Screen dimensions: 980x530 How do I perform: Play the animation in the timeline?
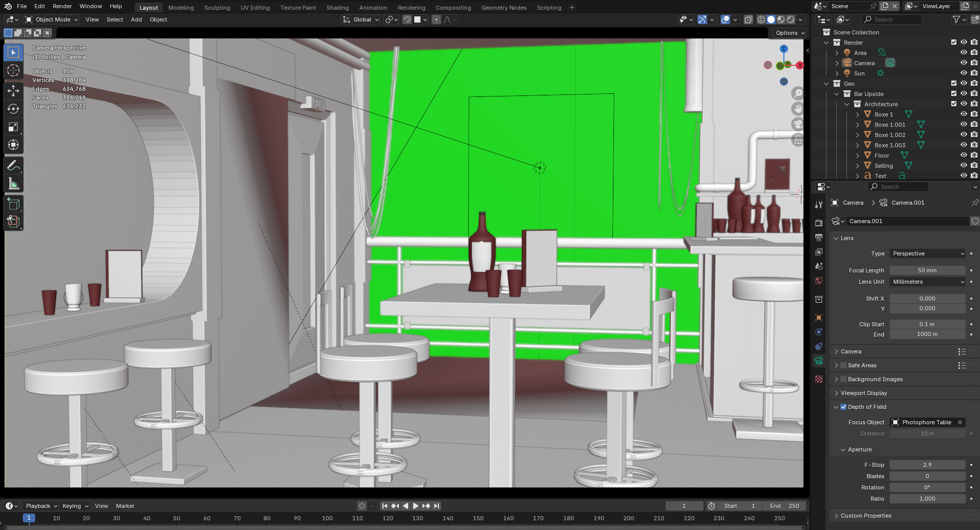pos(416,506)
